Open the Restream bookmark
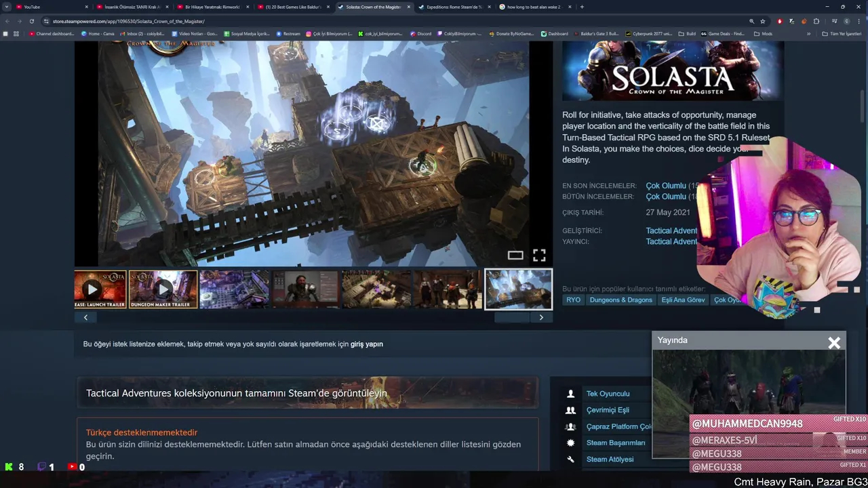 point(288,33)
